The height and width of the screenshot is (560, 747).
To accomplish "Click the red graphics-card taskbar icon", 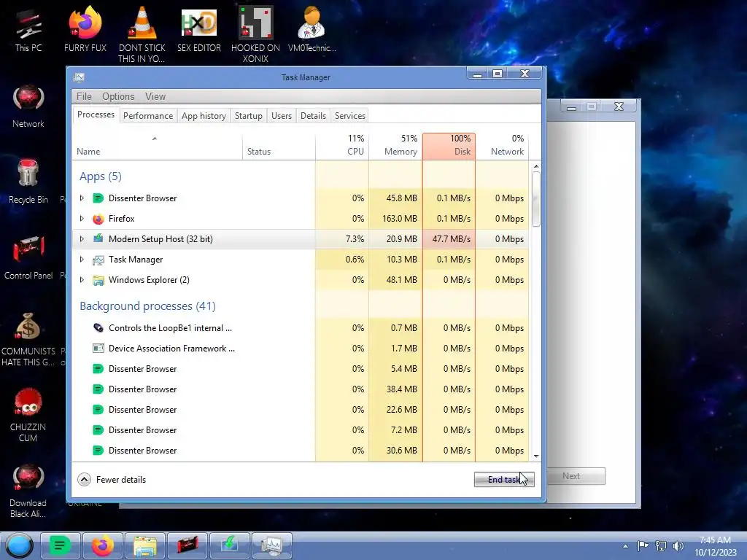I will [187, 545].
